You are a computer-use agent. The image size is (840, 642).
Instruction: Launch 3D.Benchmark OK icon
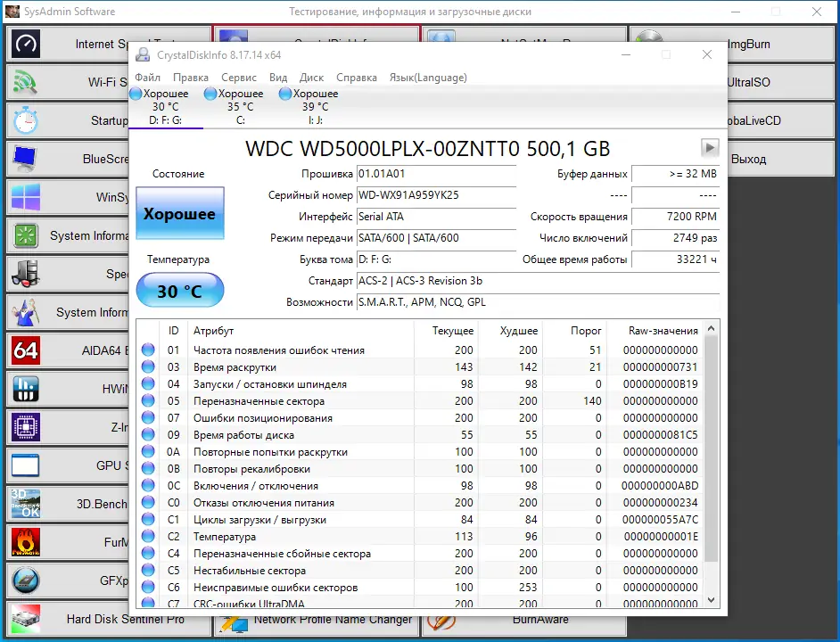(25, 504)
